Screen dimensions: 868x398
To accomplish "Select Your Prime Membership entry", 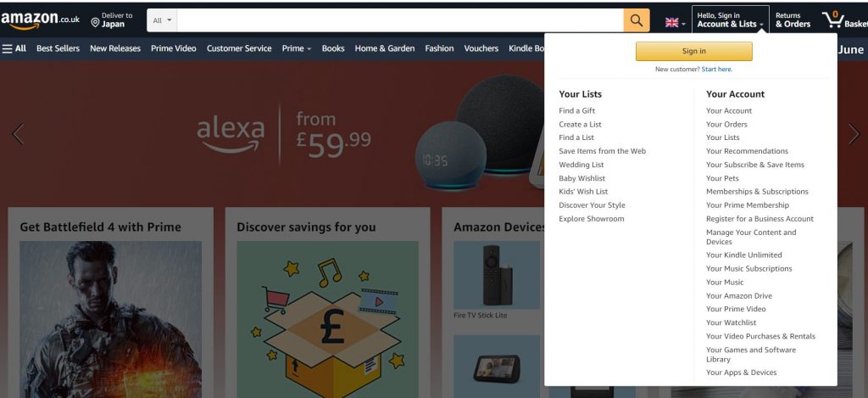I will click(748, 205).
